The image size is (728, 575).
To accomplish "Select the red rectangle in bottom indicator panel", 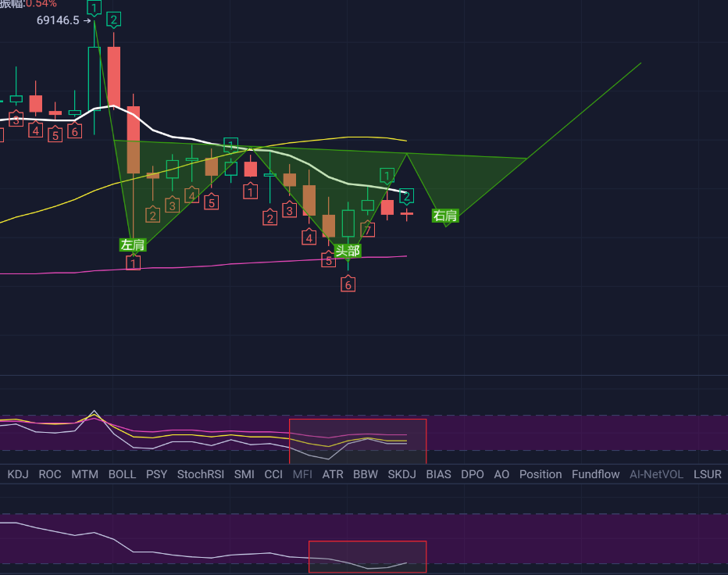I will coord(367,556).
